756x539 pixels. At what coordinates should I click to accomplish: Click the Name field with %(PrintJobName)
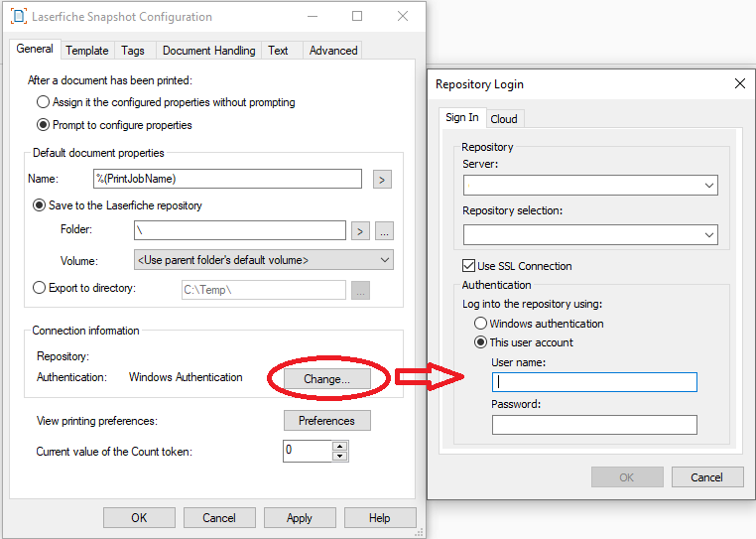click(227, 179)
